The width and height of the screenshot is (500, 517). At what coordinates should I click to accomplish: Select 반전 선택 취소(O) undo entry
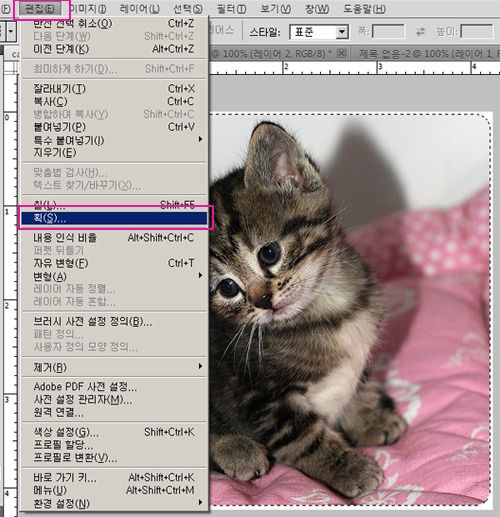[114, 23]
